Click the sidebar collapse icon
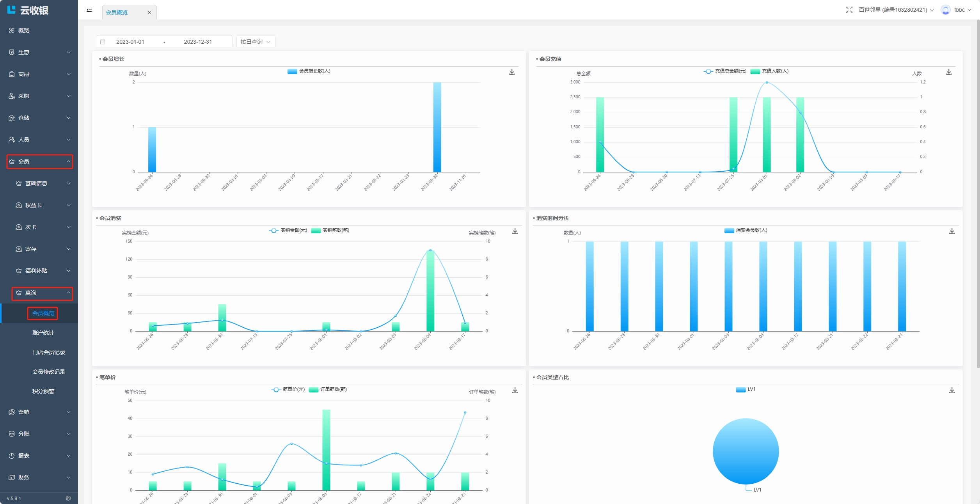 (89, 10)
